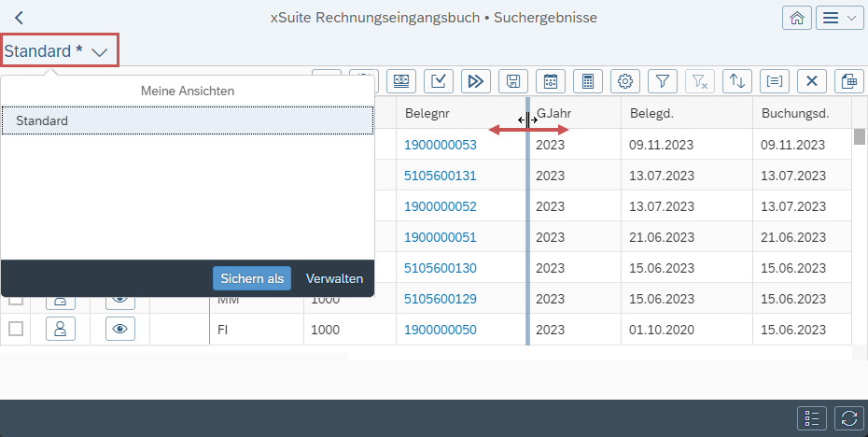This screenshot has height=437, width=868.
Task: Click the GJahr column header
Action: click(x=575, y=114)
